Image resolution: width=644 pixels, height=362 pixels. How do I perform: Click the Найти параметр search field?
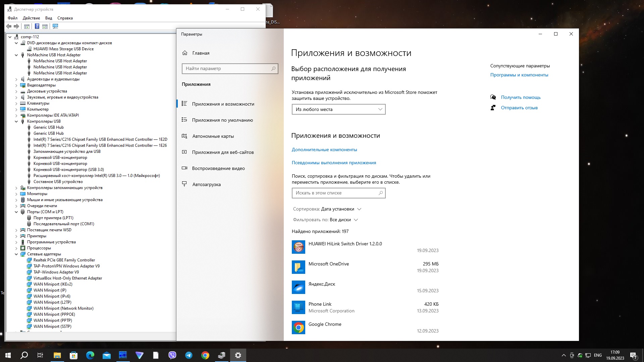(230, 68)
